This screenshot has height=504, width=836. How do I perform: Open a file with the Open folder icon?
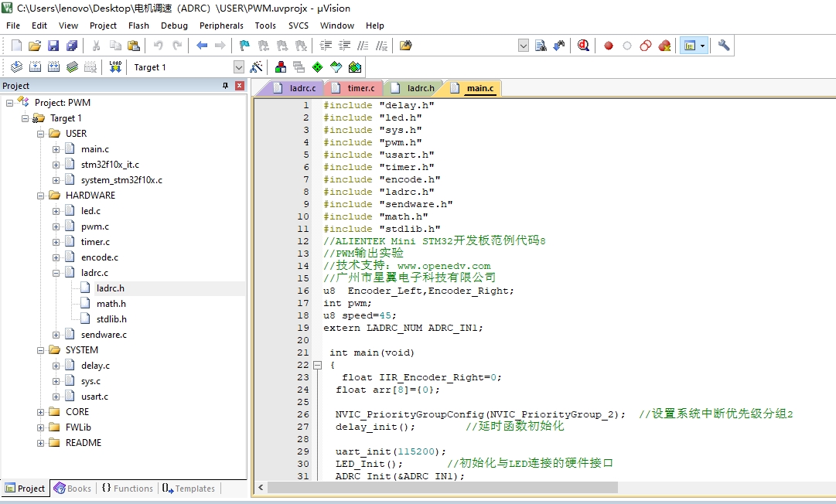[x=35, y=46]
